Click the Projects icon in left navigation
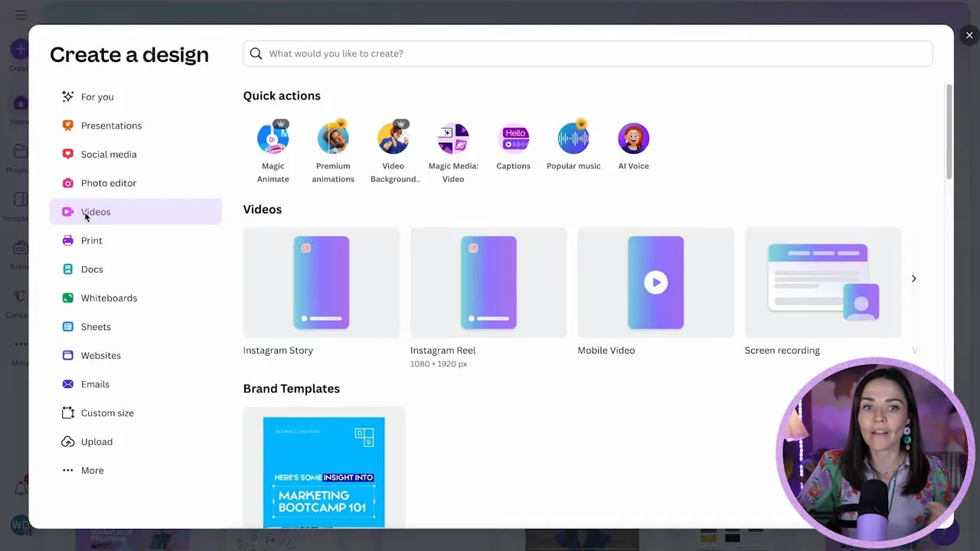 (x=19, y=152)
